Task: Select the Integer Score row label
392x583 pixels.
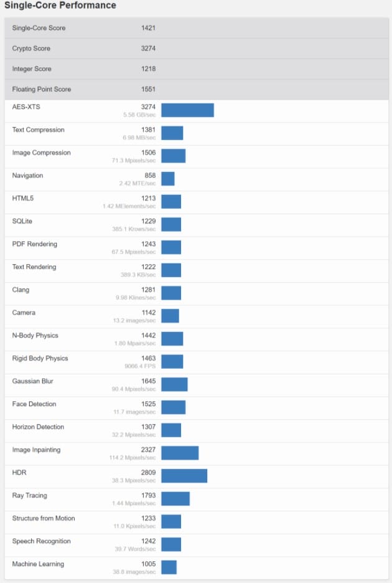Action: [32, 69]
